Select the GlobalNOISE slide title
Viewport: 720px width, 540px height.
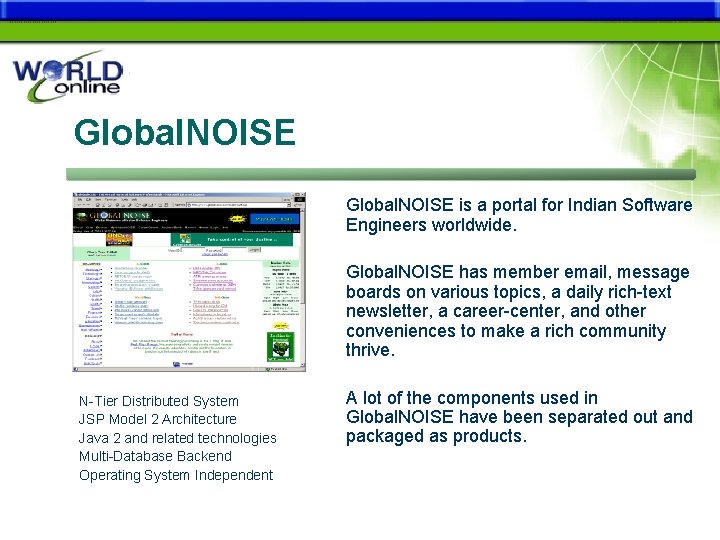[x=184, y=132]
